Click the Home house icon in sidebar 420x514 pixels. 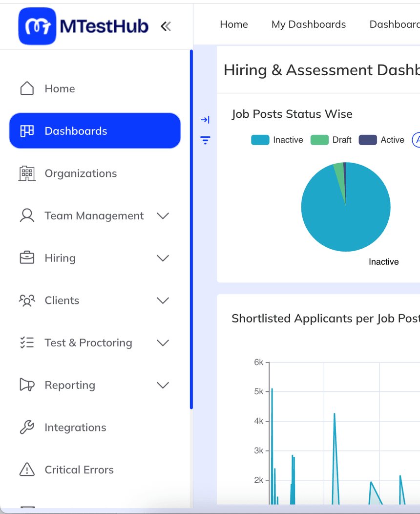click(27, 88)
